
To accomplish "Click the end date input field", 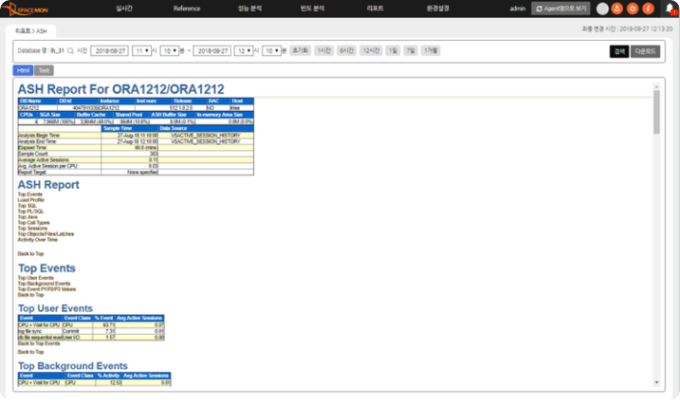I will 212,51.
